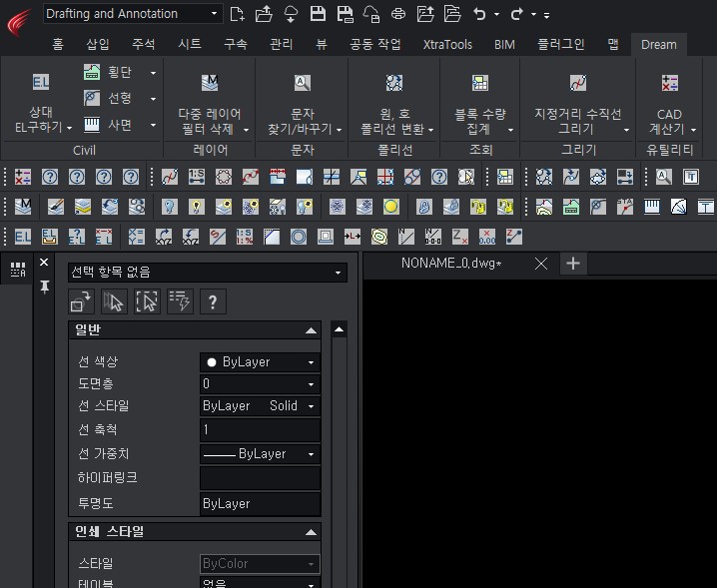Collapse the 일반 section
Image resolution: width=717 pixels, height=588 pixels.
(311, 330)
